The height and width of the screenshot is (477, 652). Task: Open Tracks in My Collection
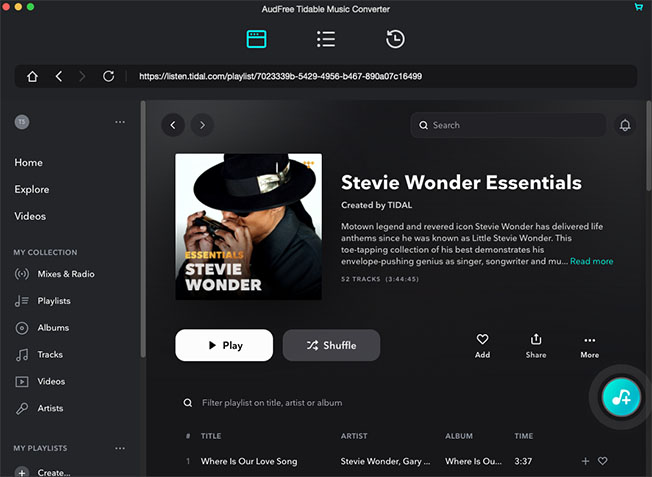point(50,354)
